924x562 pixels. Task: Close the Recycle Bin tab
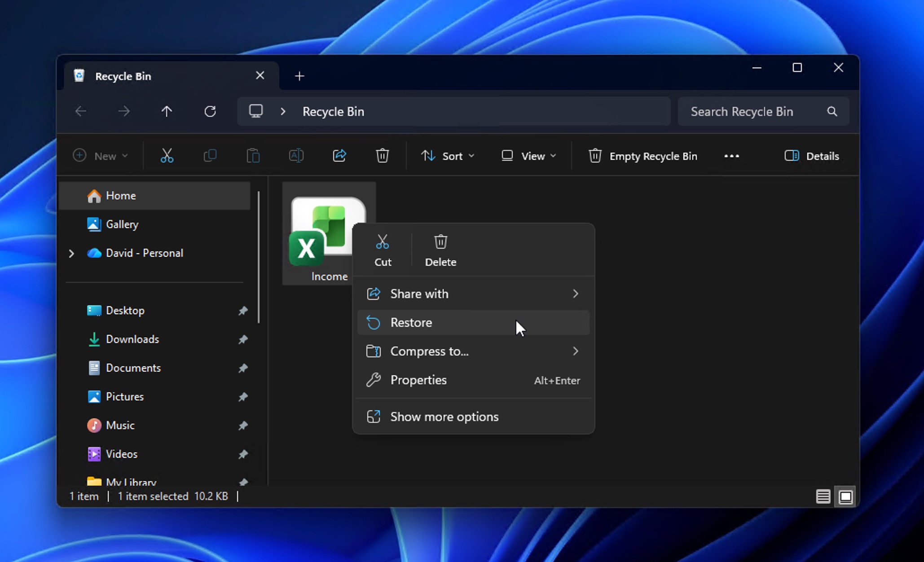coord(260,75)
